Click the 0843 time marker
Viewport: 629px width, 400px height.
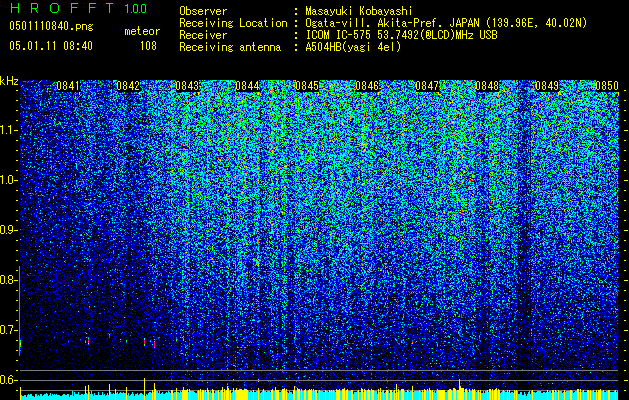[x=187, y=86]
